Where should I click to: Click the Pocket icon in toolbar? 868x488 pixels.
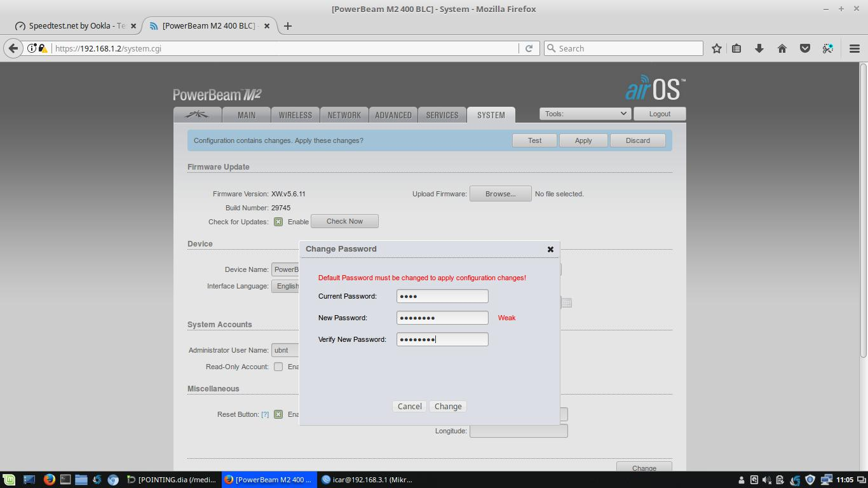804,48
